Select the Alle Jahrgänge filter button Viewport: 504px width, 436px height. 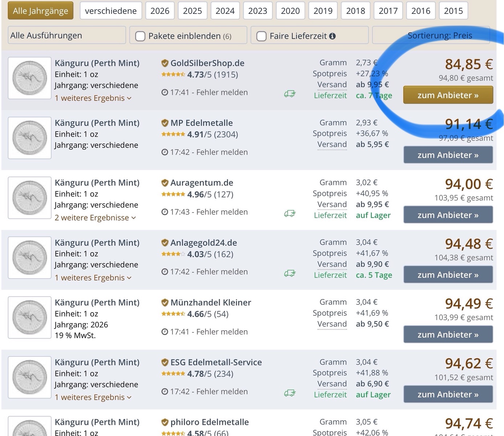coord(40,11)
